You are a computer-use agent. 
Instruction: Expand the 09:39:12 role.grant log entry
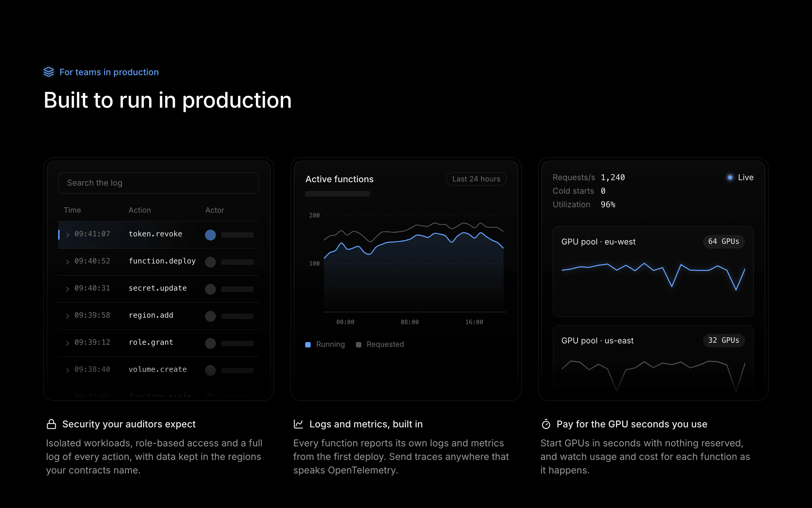[x=67, y=343]
